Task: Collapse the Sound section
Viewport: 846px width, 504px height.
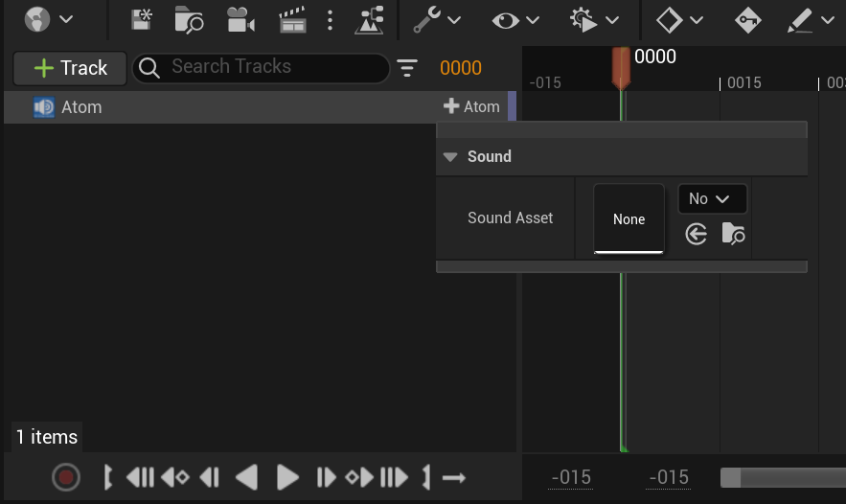Action: coord(450,157)
